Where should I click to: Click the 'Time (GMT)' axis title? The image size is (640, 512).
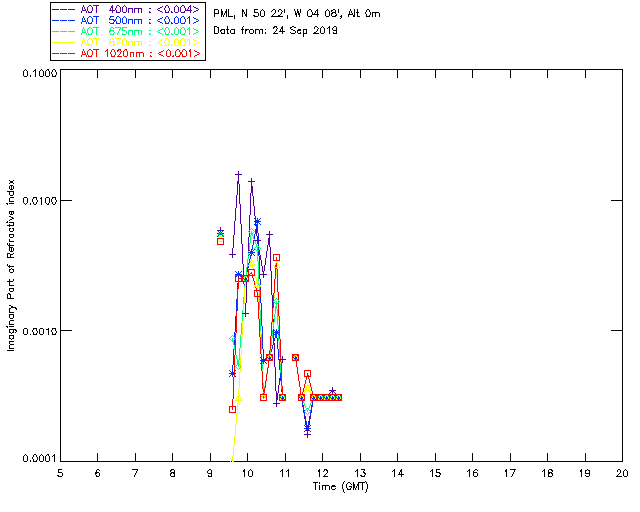[x=340, y=486]
